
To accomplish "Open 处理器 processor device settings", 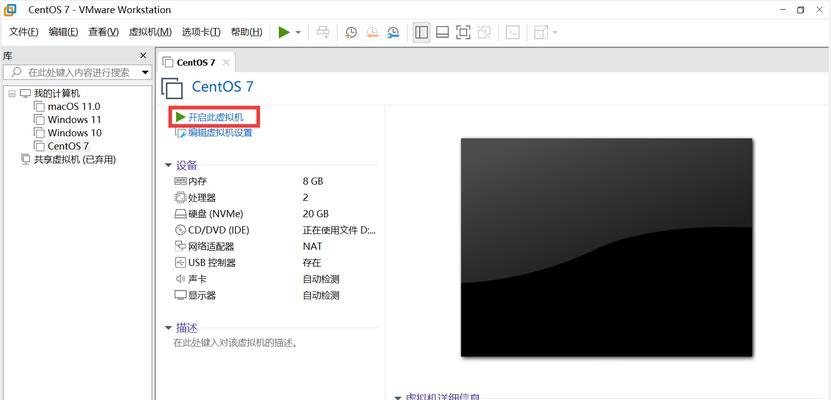I will pyautogui.click(x=202, y=198).
